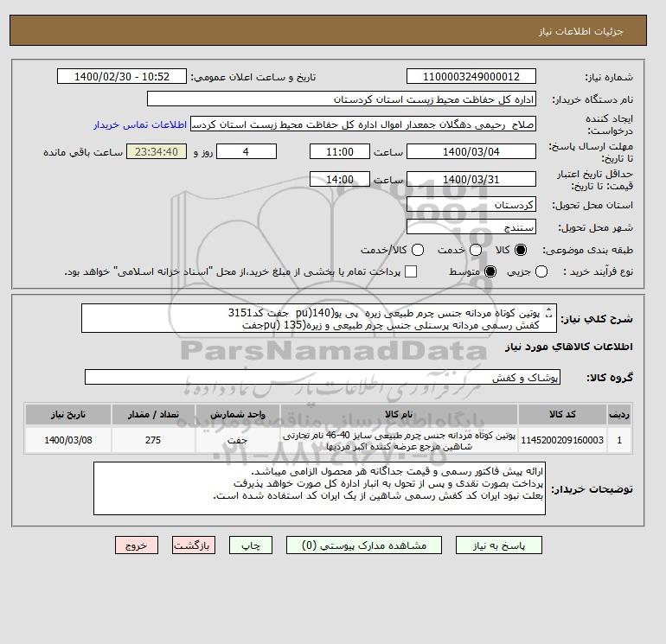Image resolution: width=666 pixels, height=644 pixels.
Task: Click مشاهده مدارک پیوستی (0) button
Action: 364,545
